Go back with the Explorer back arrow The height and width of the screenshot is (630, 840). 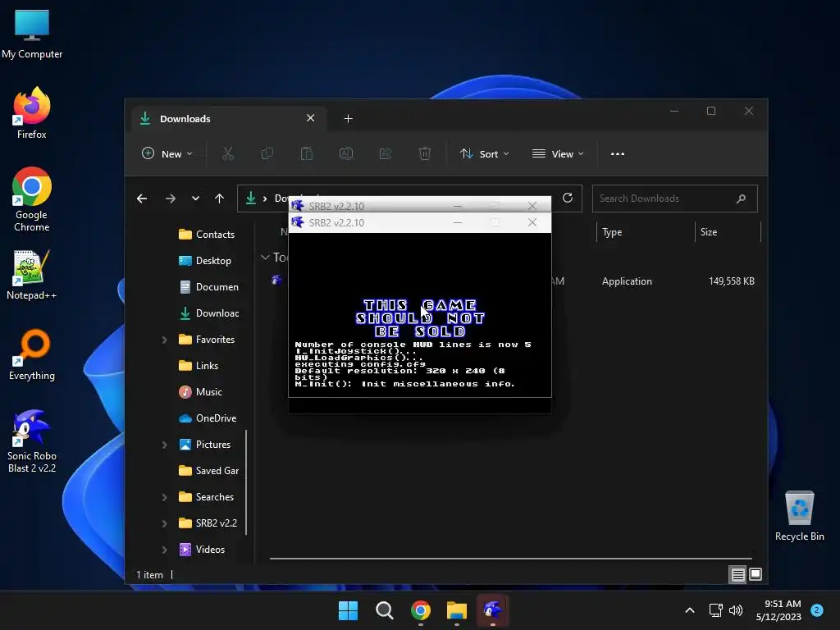pos(142,199)
